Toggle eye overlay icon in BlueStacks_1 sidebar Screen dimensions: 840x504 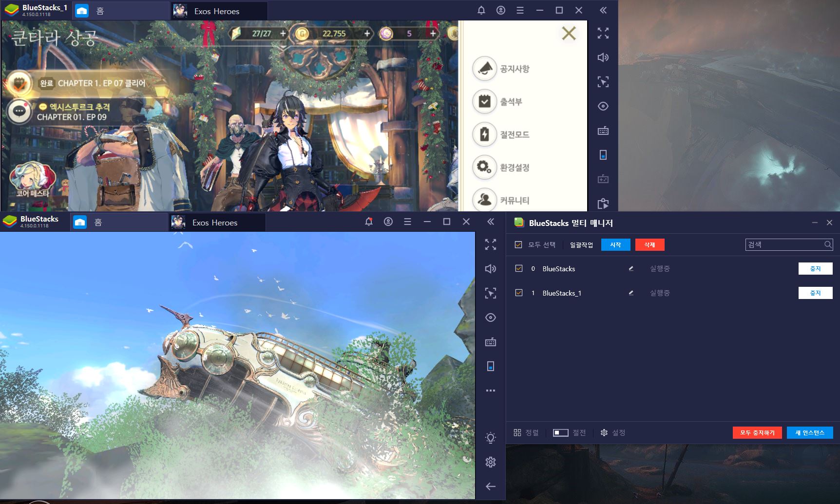coord(603,106)
